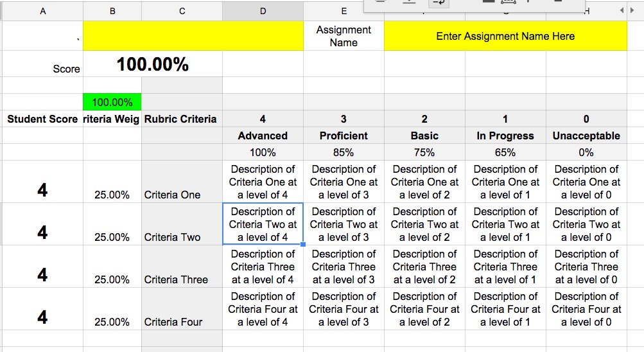Click the 'Enter Assignment Name Here' yellow cell
Viewport: 644px width, 352px height.
point(505,36)
